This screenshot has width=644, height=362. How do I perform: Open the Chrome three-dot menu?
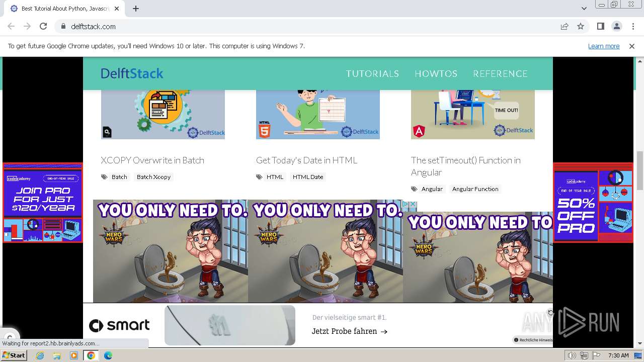(632, 26)
